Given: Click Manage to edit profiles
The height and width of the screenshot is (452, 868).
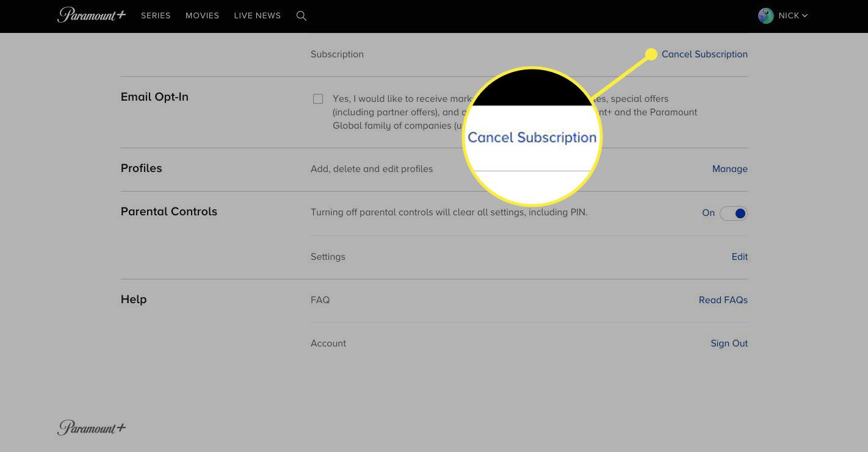Looking at the screenshot, I should (x=729, y=169).
